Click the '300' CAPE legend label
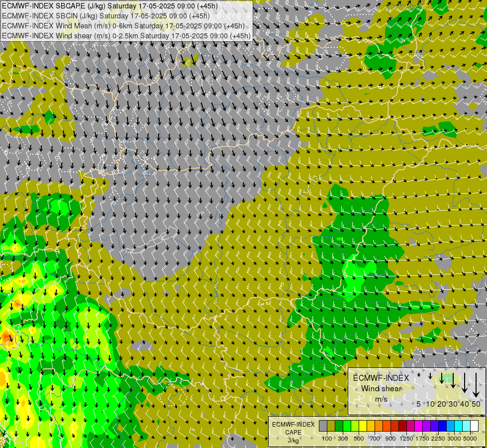Image resolution: width=487 pixels, height=448 pixels. [343, 439]
